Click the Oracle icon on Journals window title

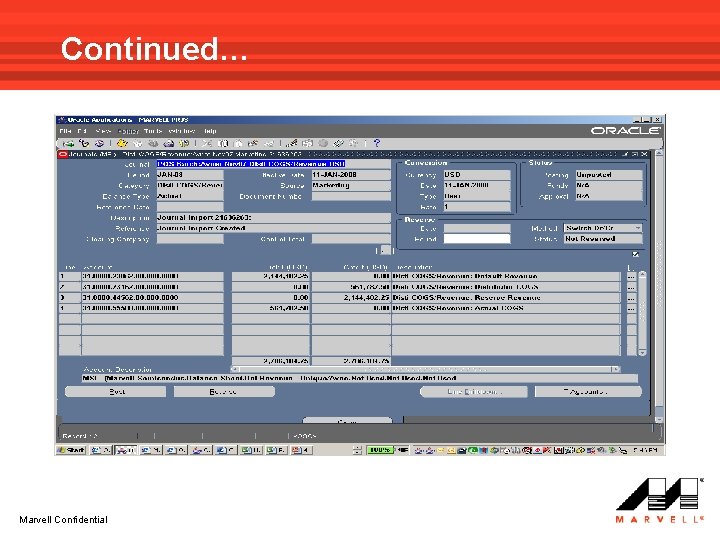point(62,154)
